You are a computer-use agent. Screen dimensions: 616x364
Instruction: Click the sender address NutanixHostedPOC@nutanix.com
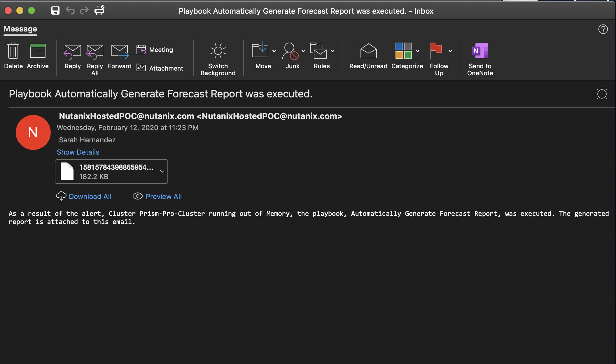(x=201, y=116)
